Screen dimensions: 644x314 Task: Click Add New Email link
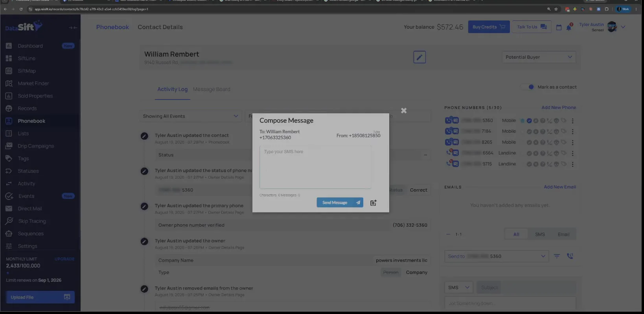click(560, 187)
